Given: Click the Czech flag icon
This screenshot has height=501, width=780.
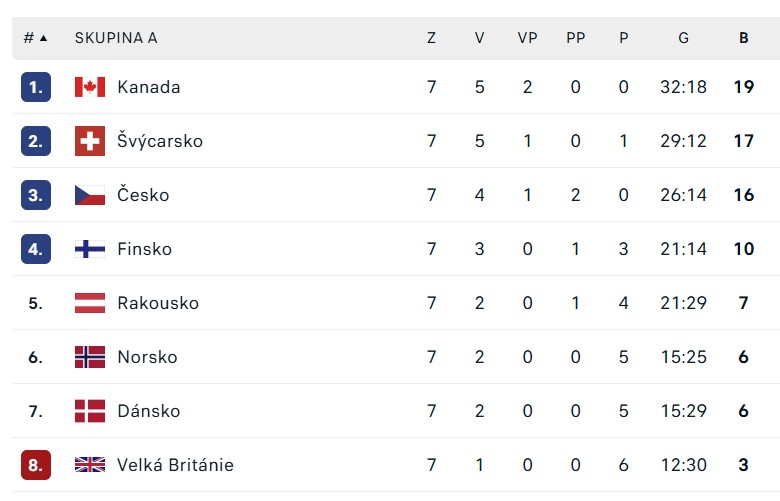Looking at the screenshot, I should click(90, 195).
